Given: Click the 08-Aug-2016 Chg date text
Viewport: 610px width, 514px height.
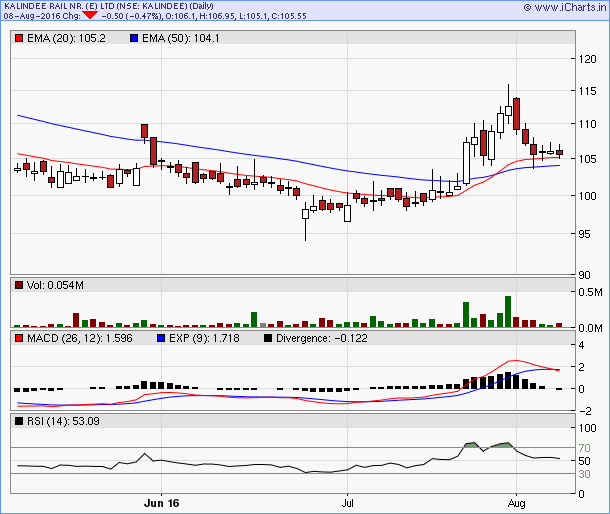Looking at the screenshot, I should [x=42, y=16].
